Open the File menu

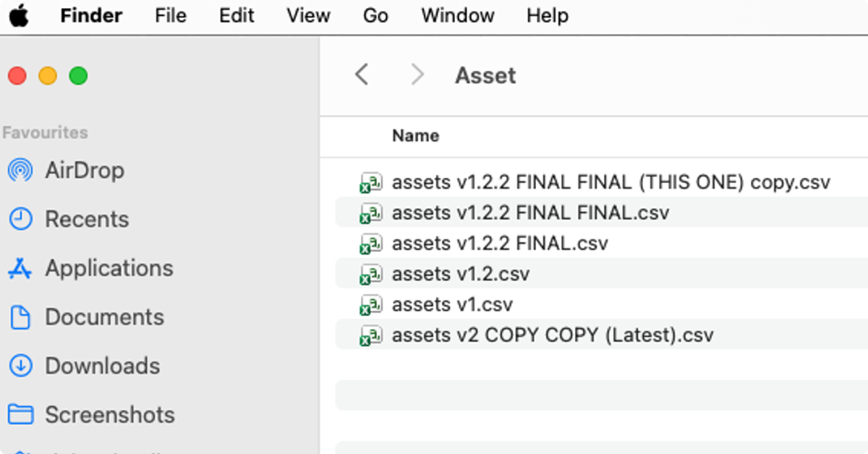coord(170,14)
